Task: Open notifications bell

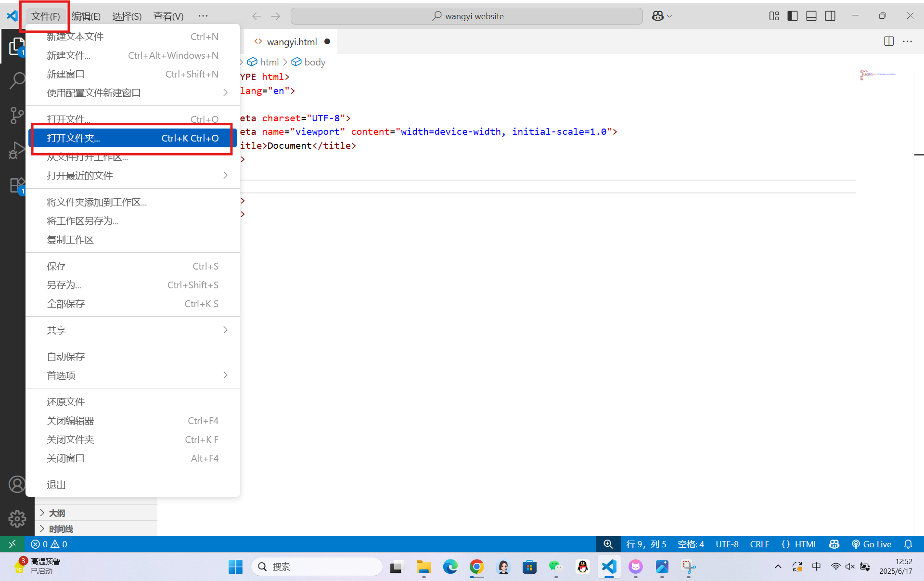Action: click(x=908, y=544)
